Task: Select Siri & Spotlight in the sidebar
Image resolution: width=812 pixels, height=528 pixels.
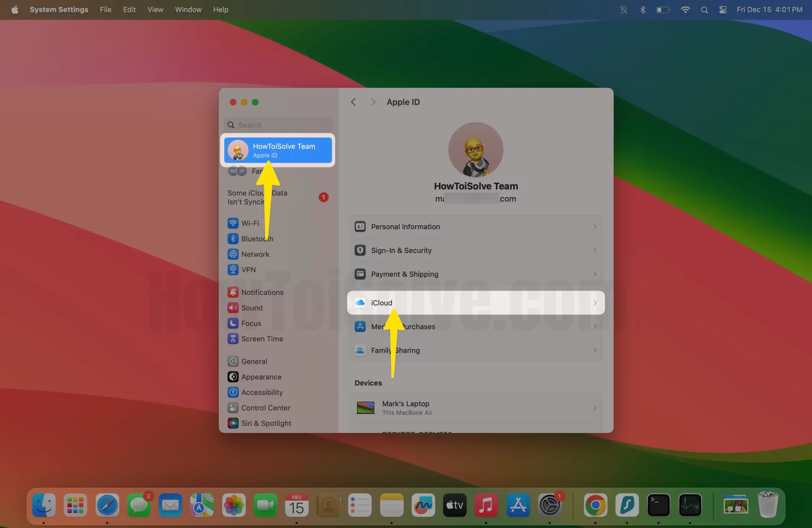Action: [266, 423]
